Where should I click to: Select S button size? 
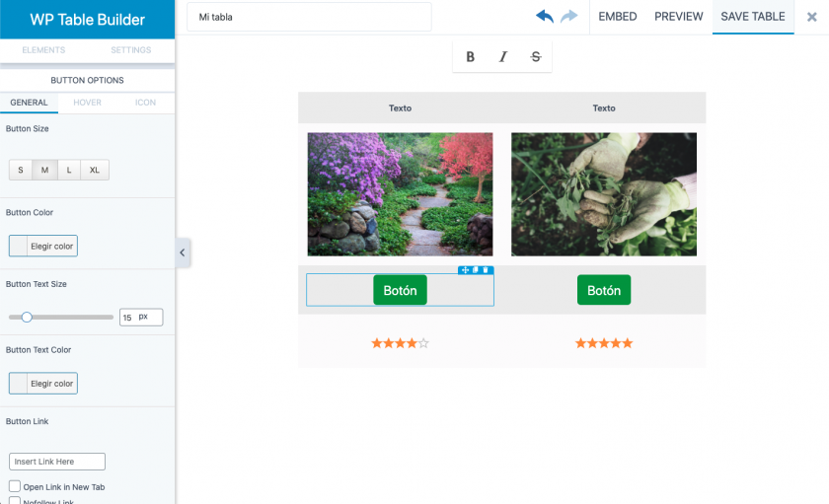coord(21,170)
